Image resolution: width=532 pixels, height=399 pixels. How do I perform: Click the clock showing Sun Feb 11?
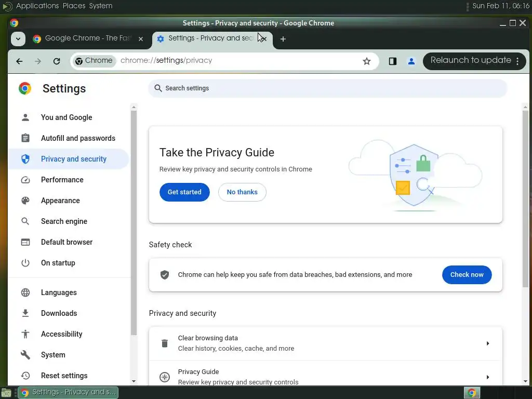pyautogui.click(x=501, y=6)
